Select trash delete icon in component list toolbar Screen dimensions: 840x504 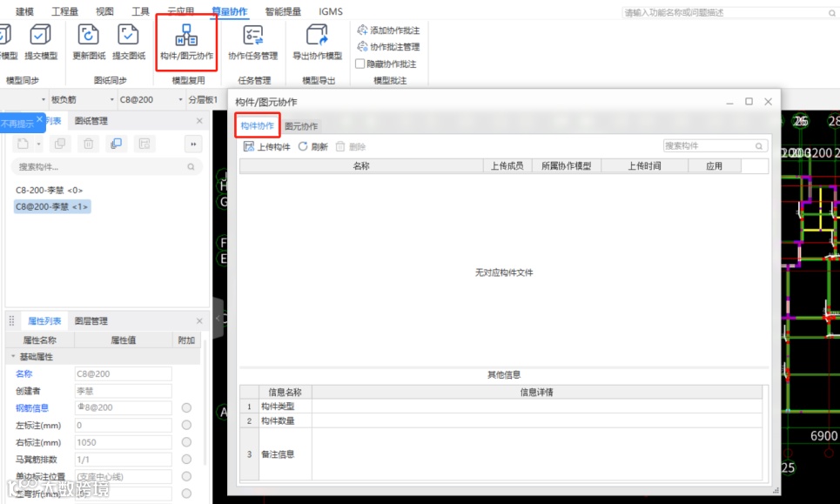89,144
